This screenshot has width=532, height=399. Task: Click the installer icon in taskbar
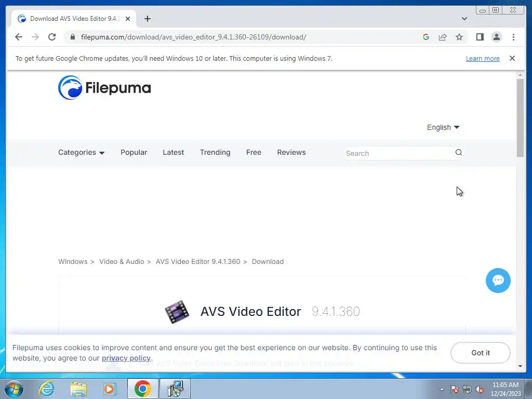coord(175,389)
